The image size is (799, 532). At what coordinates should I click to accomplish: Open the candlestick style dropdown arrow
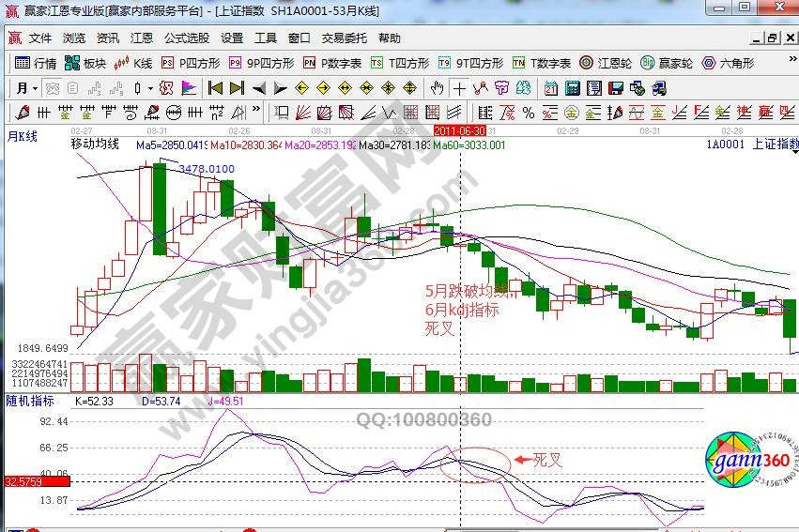pos(150,88)
